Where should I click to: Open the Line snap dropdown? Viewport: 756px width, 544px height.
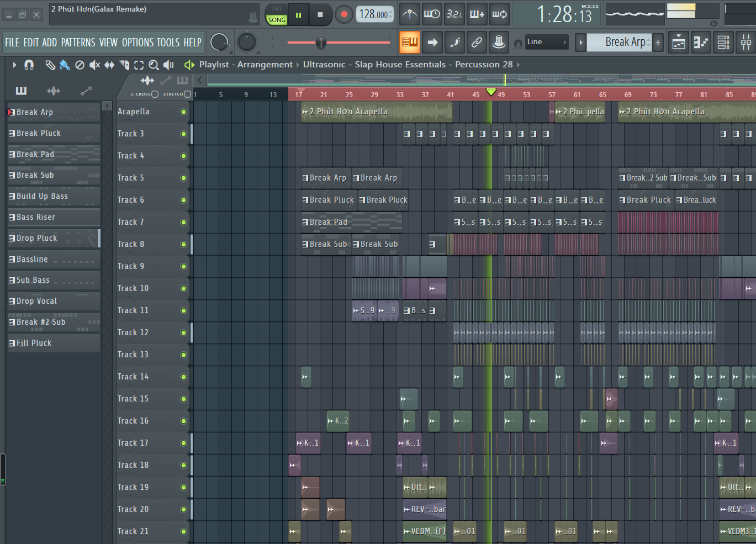546,42
